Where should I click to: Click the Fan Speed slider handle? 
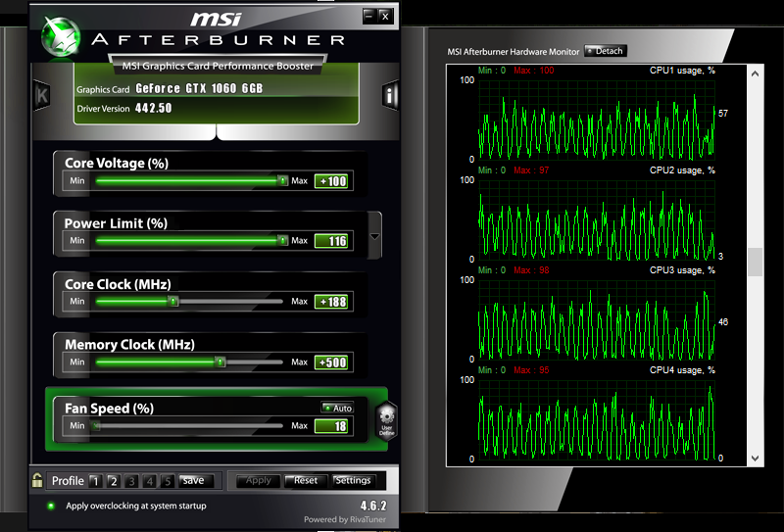pyautogui.click(x=96, y=425)
